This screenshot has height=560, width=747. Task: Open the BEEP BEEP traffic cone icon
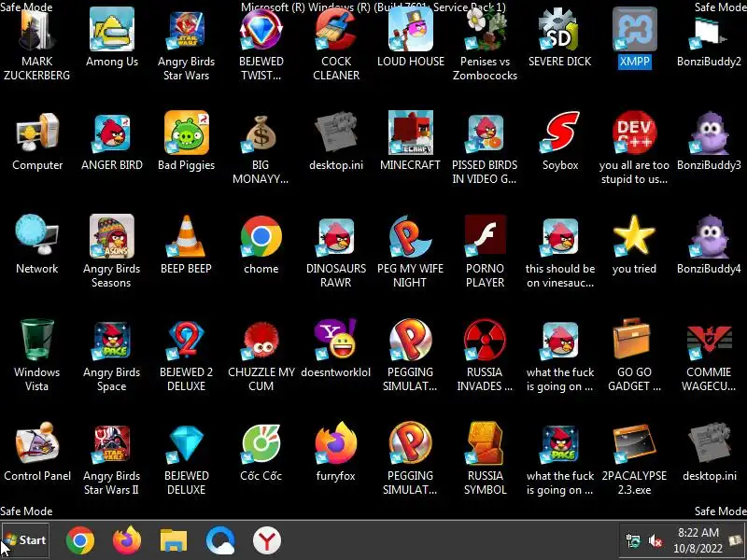click(x=186, y=236)
